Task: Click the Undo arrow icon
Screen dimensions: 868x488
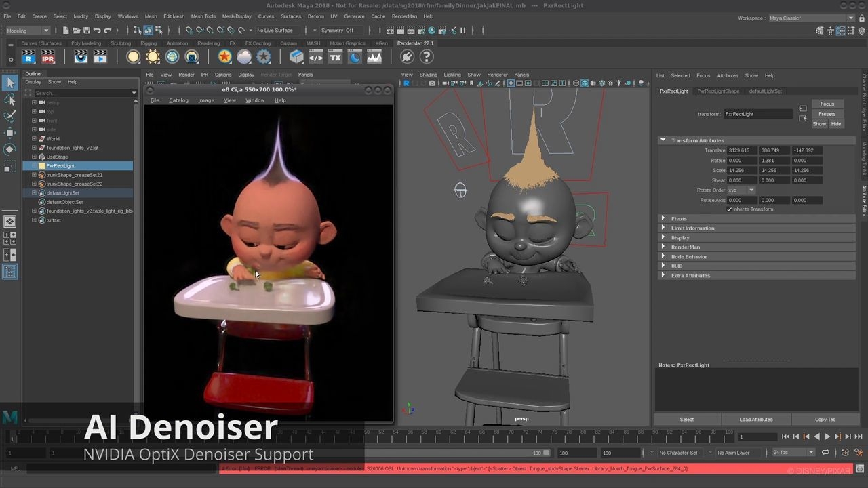Action: [x=97, y=30]
